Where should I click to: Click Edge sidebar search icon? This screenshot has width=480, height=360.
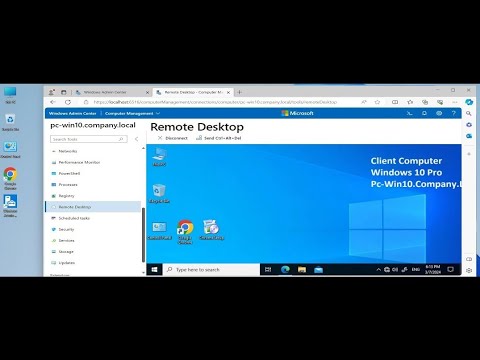click(469, 113)
